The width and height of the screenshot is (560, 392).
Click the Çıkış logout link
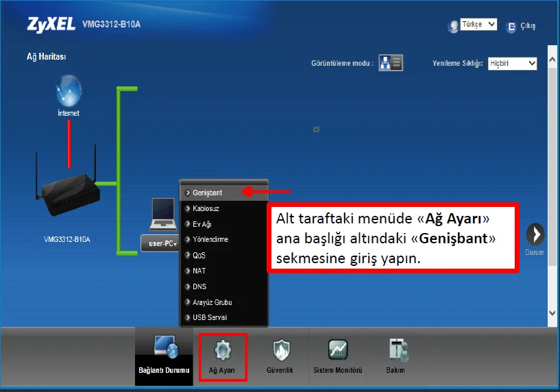pyautogui.click(x=528, y=26)
